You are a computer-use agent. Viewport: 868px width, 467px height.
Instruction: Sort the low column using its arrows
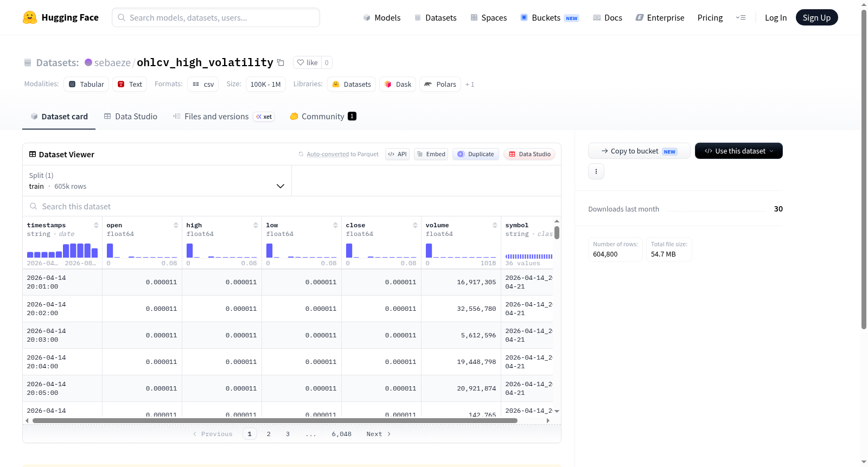[335, 225]
